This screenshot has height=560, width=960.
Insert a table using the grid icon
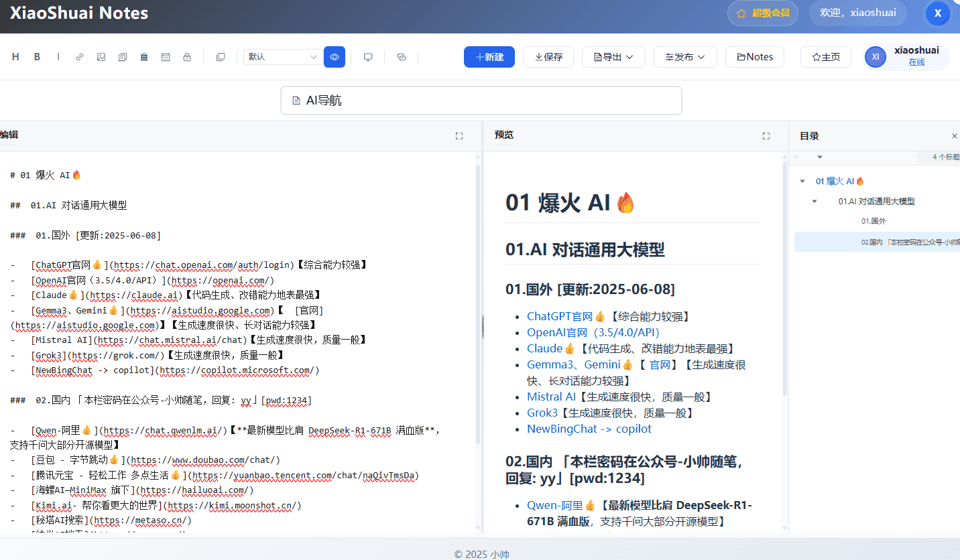click(x=166, y=57)
